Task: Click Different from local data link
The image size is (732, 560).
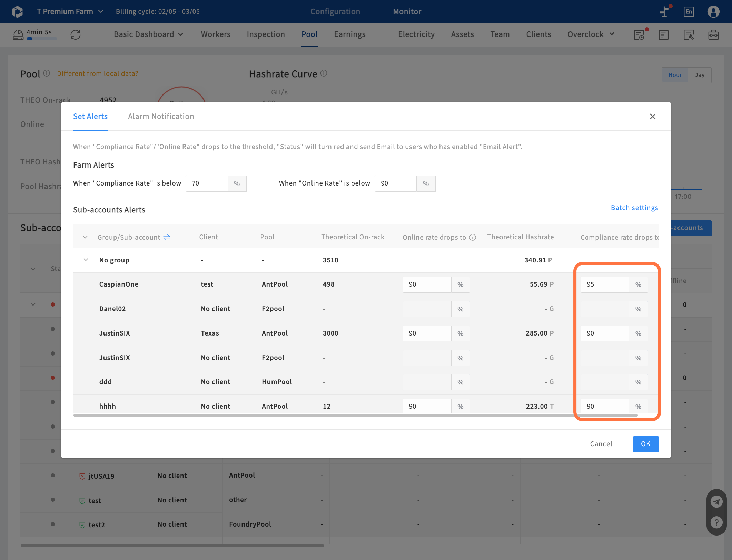Action: pos(98,73)
